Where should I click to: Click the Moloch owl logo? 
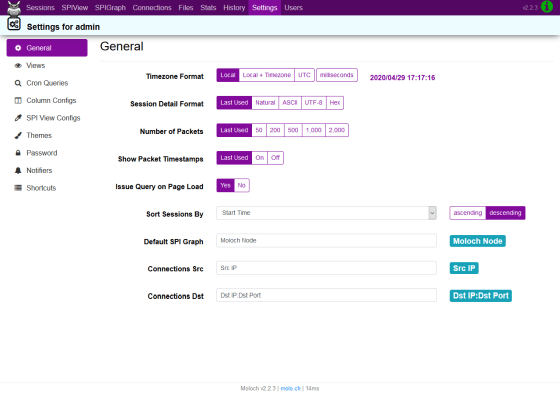pos(14,9)
